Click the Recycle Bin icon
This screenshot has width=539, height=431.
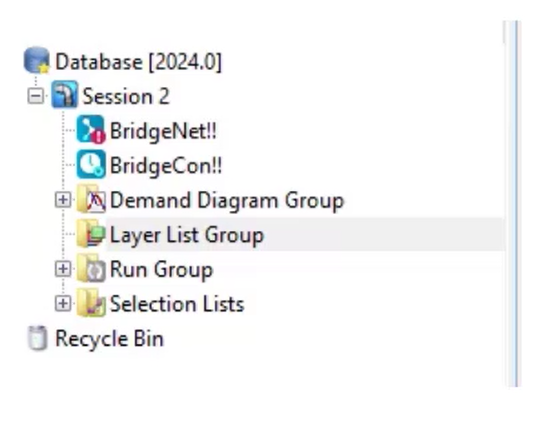37,338
